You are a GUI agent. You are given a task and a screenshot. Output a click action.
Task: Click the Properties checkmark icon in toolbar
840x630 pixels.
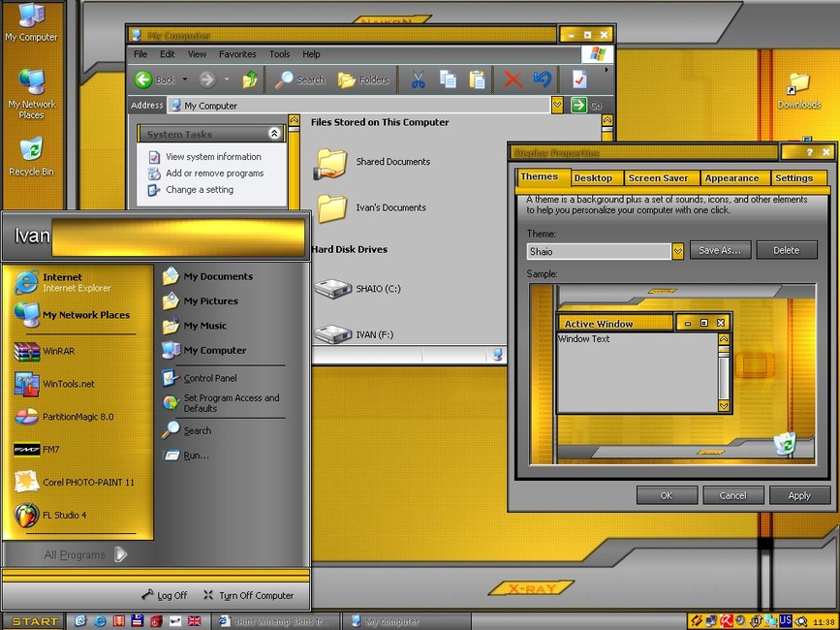(579, 79)
